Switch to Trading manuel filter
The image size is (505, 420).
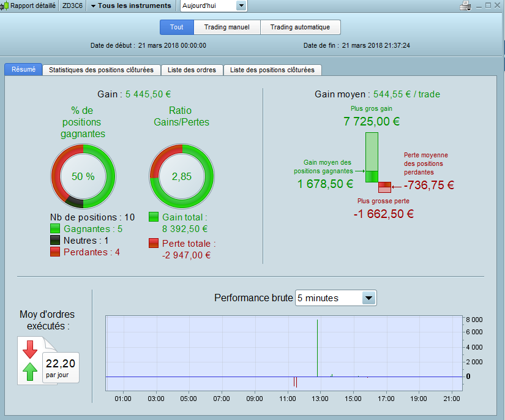pos(226,27)
